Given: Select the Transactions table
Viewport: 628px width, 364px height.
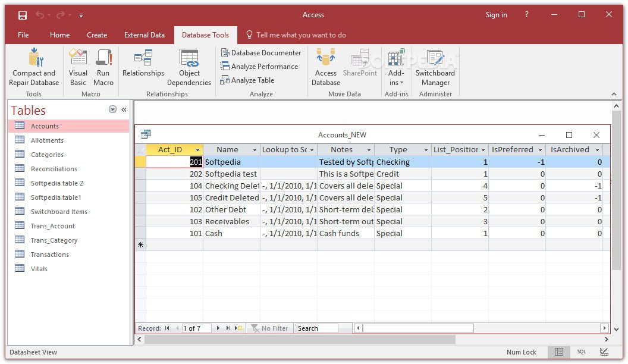Looking at the screenshot, I should 49,254.
